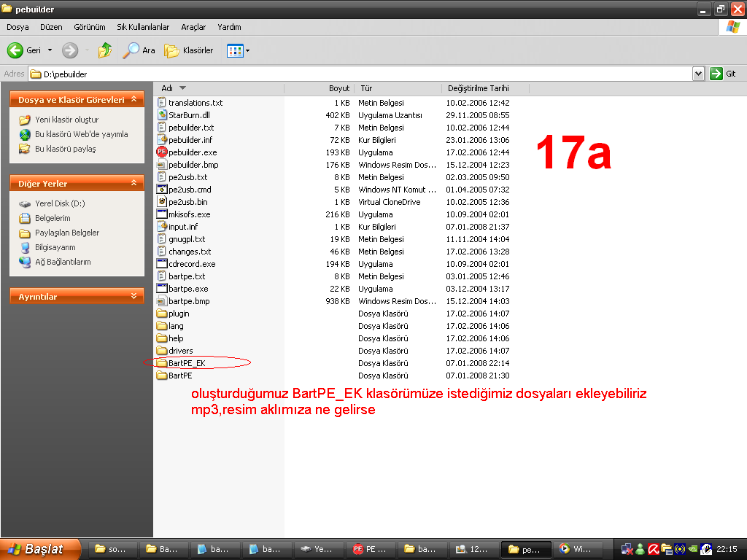Collapse Dosya ve Klasör Görevleri panel
Viewport: 747px width, 560px height.
tap(134, 99)
